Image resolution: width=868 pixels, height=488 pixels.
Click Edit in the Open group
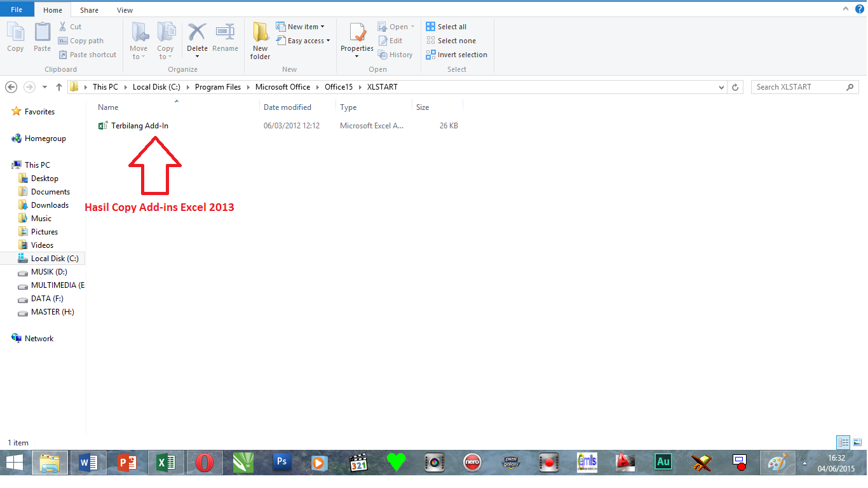391,41
